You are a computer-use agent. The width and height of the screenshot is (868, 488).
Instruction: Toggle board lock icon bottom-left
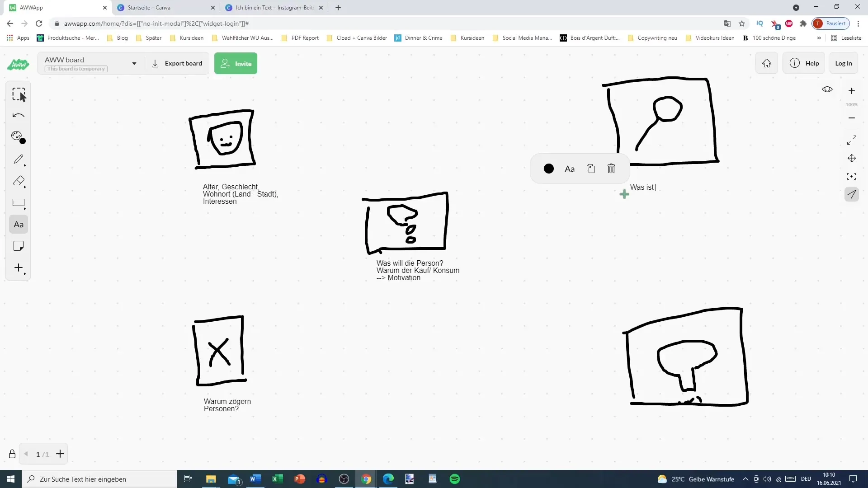tap(12, 454)
